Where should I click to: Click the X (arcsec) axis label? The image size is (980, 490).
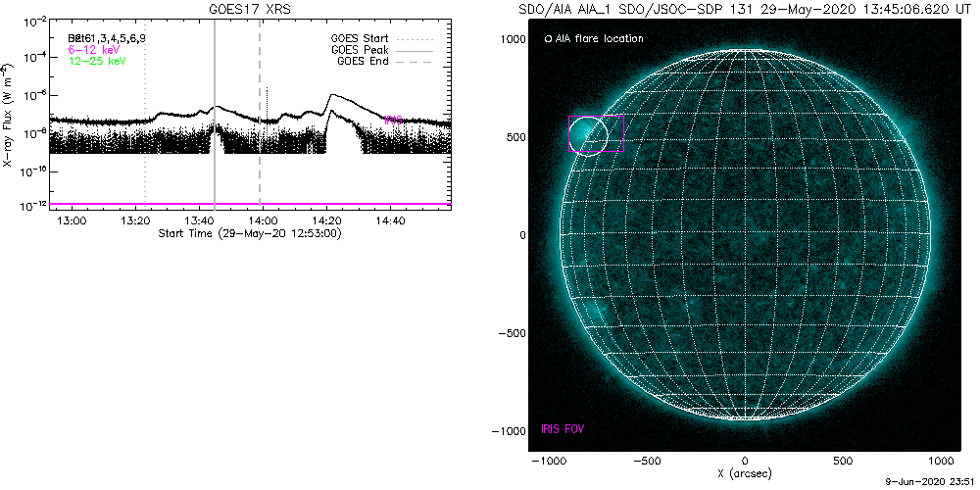click(x=745, y=473)
